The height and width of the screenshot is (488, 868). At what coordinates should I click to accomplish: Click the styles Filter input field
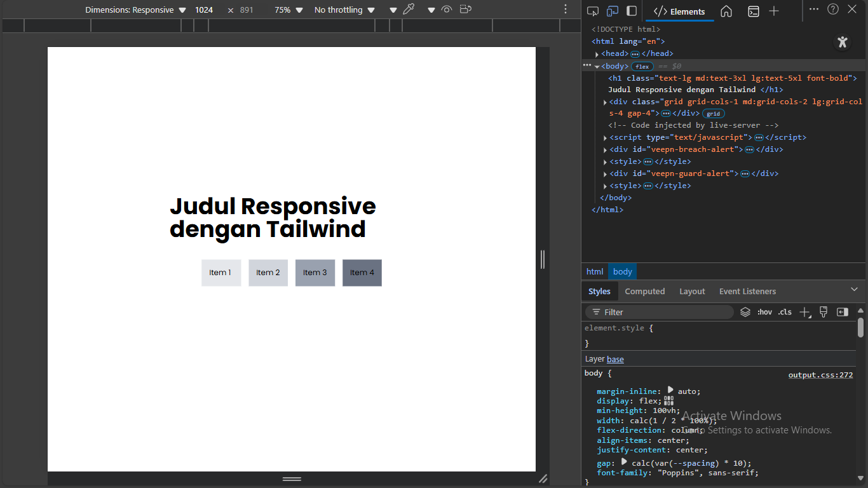[x=659, y=312]
